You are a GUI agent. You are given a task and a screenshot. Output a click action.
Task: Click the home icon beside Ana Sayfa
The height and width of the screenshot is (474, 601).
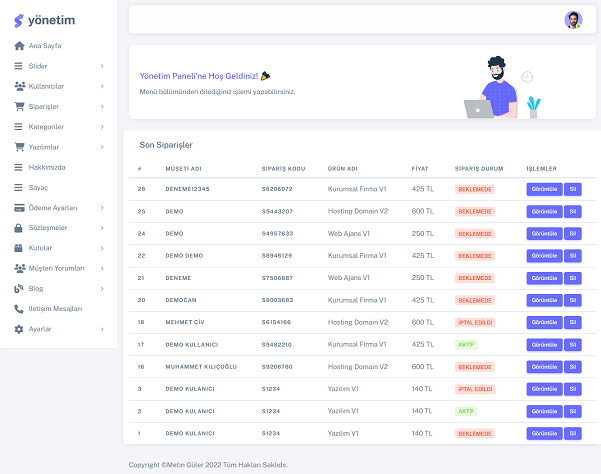19,46
